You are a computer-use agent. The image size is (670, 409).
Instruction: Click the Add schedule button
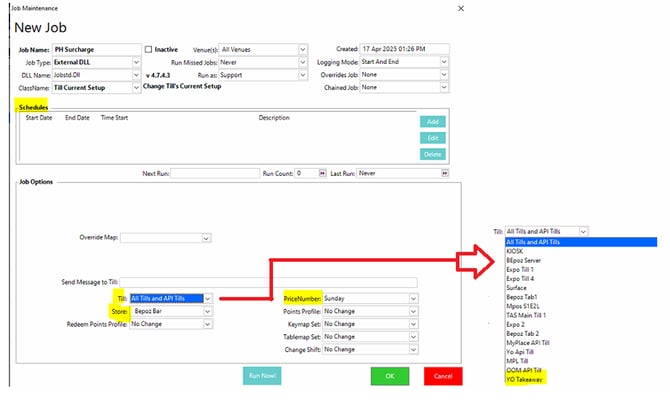(431, 121)
